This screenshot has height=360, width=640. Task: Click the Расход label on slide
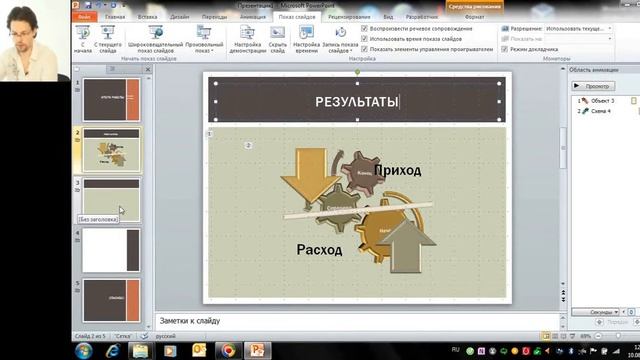pyautogui.click(x=319, y=249)
